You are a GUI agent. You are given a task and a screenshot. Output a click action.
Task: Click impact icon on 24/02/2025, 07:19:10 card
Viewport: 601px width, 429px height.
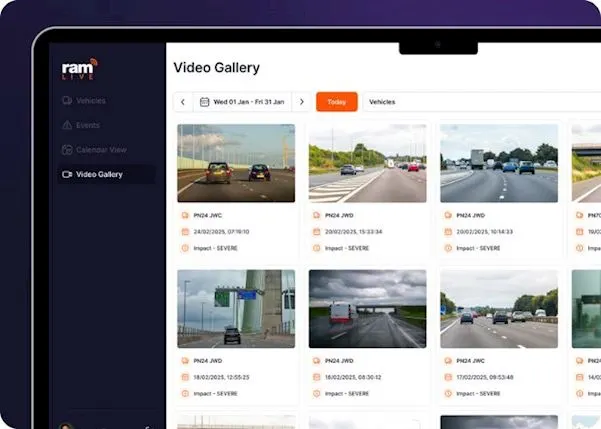[x=185, y=248]
